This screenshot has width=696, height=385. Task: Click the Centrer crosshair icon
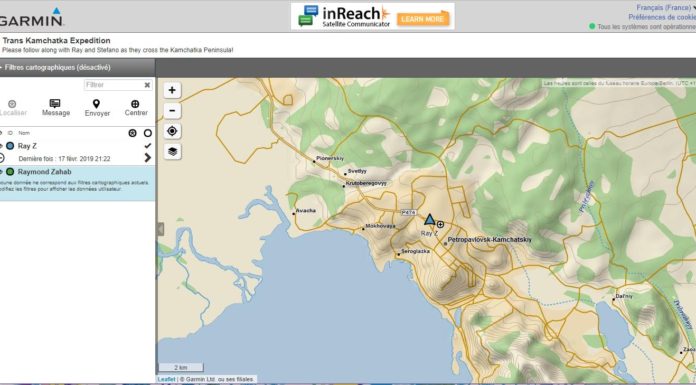coord(135,104)
